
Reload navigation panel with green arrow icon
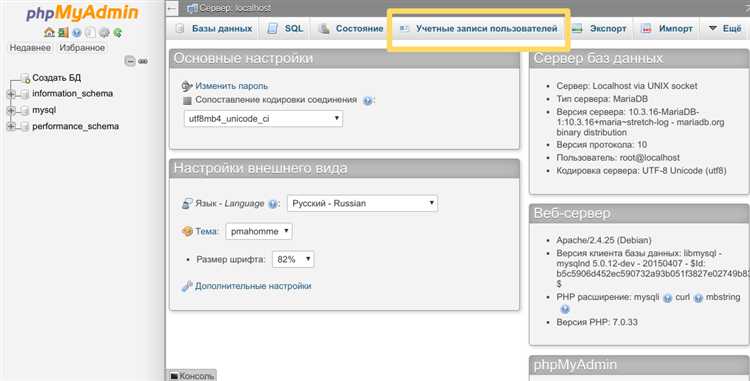pyautogui.click(x=117, y=33)
